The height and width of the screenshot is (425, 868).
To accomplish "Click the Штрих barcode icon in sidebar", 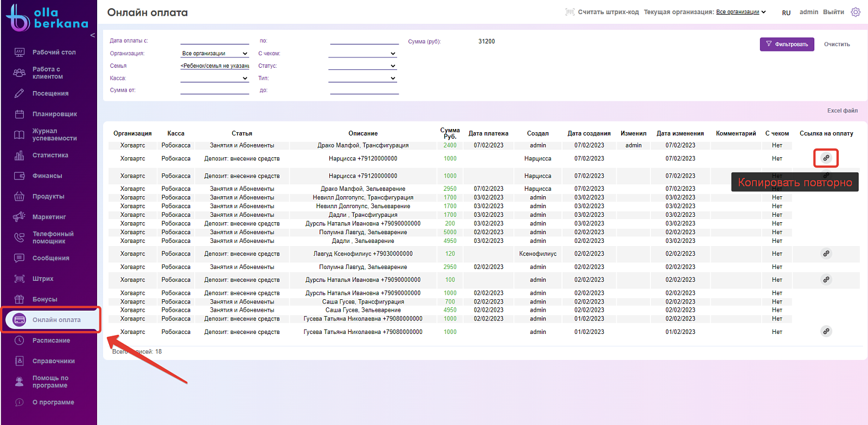I will [x=20, y=279].
